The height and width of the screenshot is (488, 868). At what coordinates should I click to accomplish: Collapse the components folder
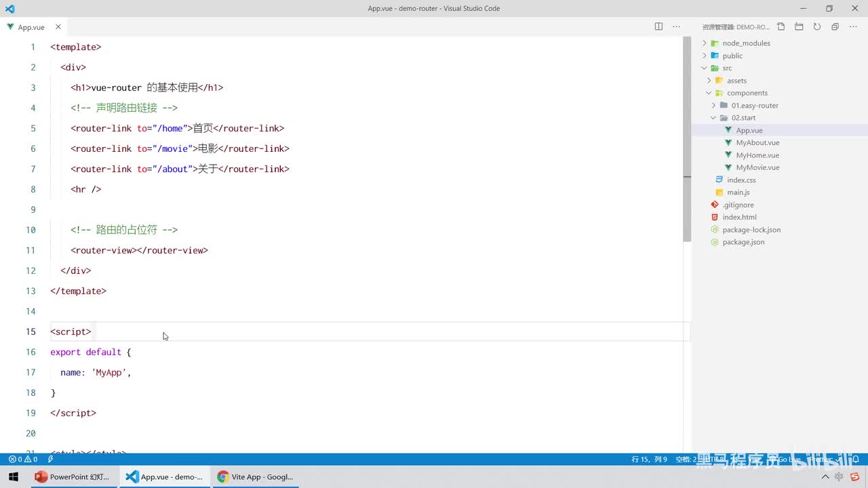tap(709, 93)
